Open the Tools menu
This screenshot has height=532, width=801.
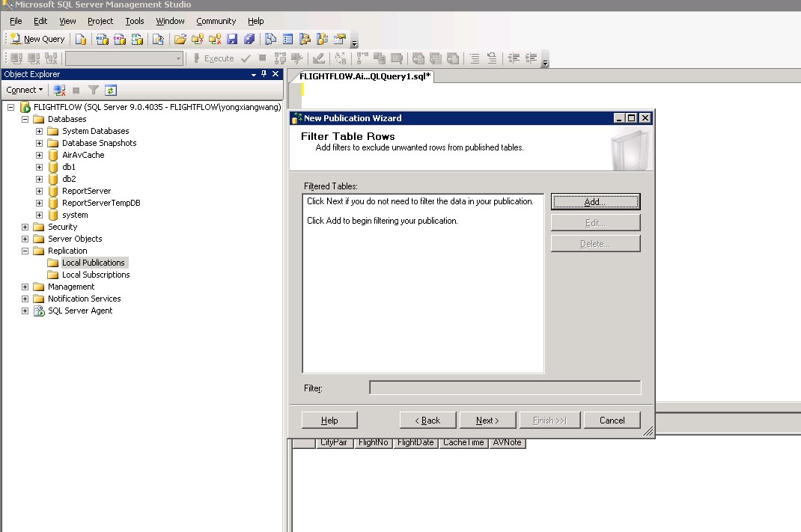tap(135, 21)
